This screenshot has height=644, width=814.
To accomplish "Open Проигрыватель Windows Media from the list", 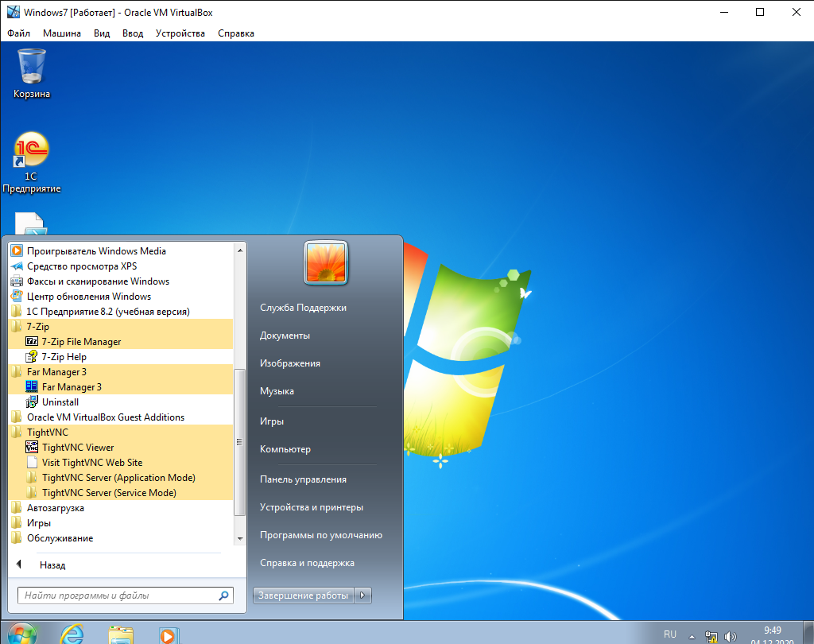I will click(96, 251).
